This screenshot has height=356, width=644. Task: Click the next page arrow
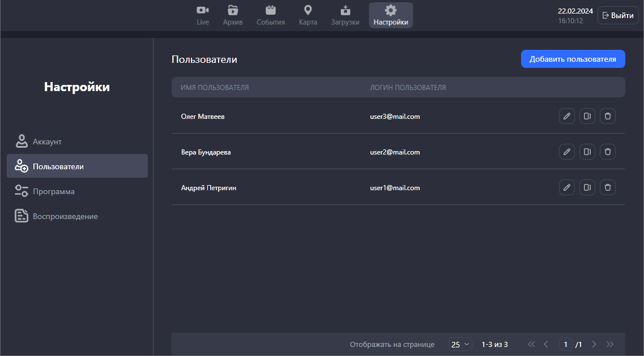(594, 344)
